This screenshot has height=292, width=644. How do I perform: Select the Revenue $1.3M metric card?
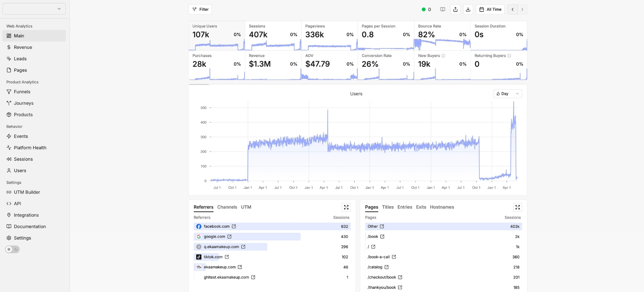[273, 65]
